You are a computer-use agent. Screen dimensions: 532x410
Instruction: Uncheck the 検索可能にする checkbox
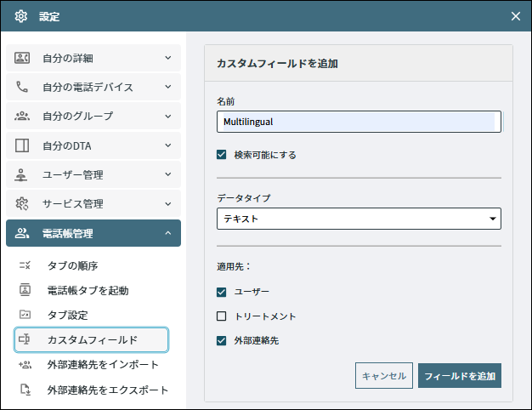tap(221, 155)
